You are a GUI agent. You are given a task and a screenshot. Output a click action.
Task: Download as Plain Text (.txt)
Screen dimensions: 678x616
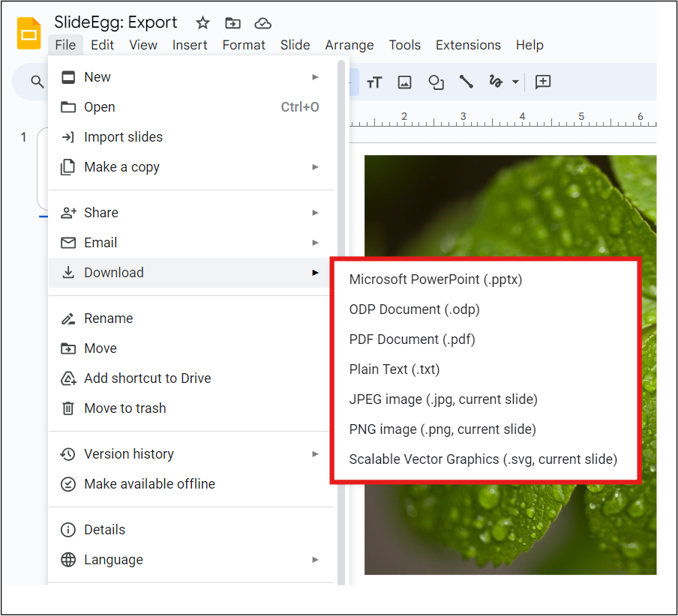(485, 369)
